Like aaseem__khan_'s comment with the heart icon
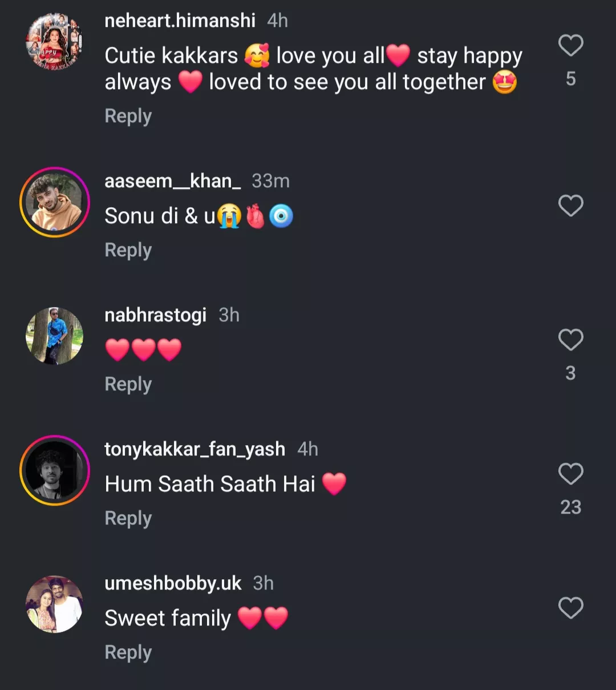Image resolution: width=616 pixels, height=690 pixels. 570,205
